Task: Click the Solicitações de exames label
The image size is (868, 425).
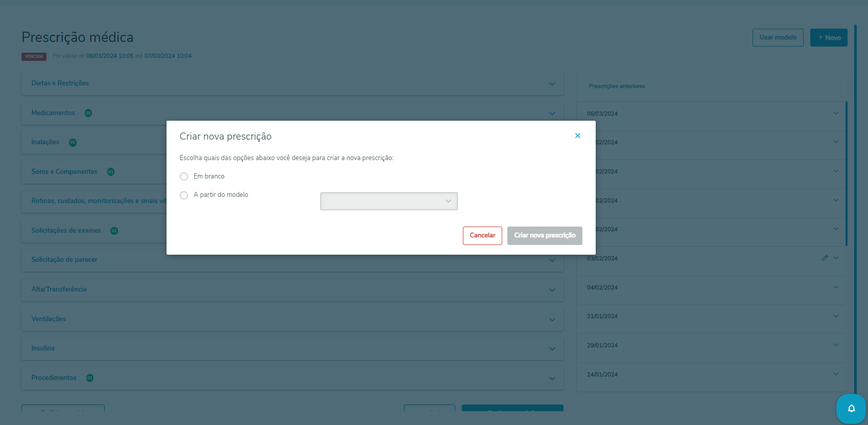Action: pos(66,231)
